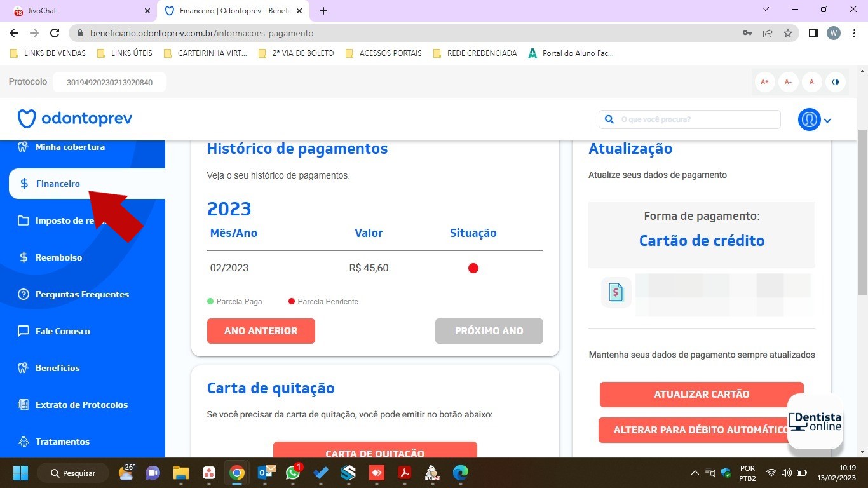Image resolution: width=868 pixels, height=488 pixels.
Task: Open the profile avatar icon top right
Action: (x=808, y=119)
